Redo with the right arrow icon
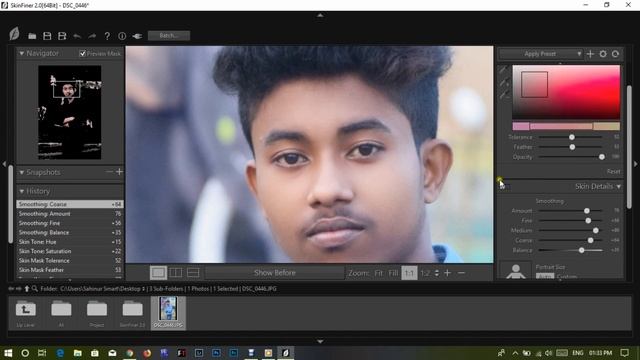 [x=92, y=36]
